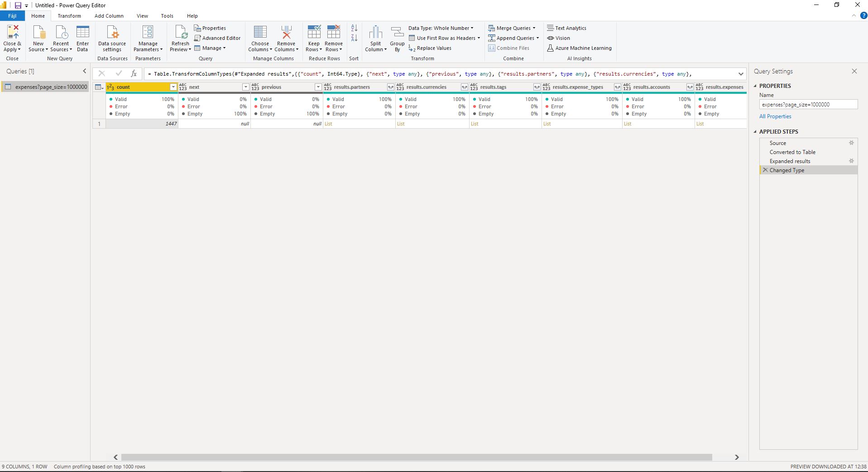The height and width of the screenshot is (472, 868).
Task: Open the List in results.accounts cell
Action: coord(628,124)
